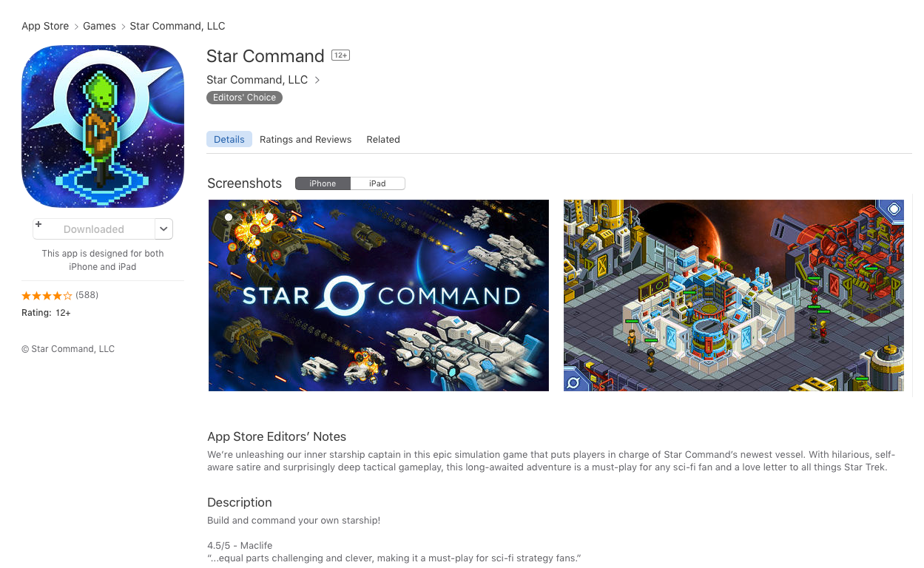The image size is (924, 568).
Task: Click the breadcrumb arrow after App Store
Action: tap(76, 26)
